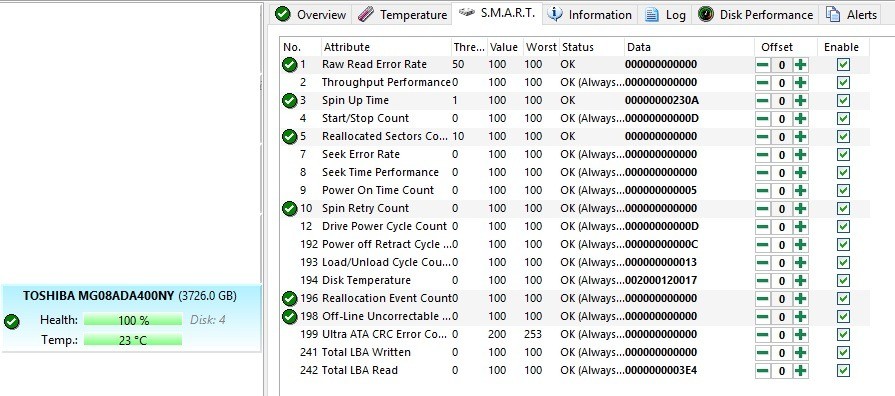This screenshot has width=895, height=396.
Task: Toggle Enable checkbox for Spin Up Time
Action: [x=843, y=100]
